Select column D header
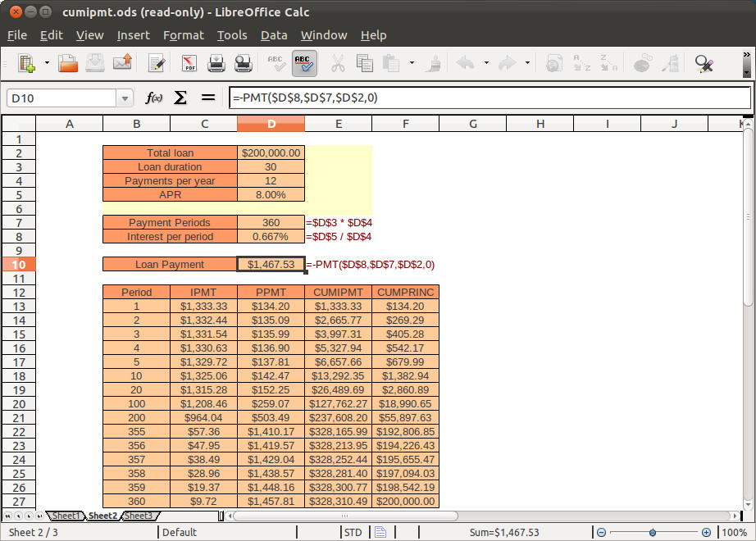756x541 pixels. click(271, 124)
